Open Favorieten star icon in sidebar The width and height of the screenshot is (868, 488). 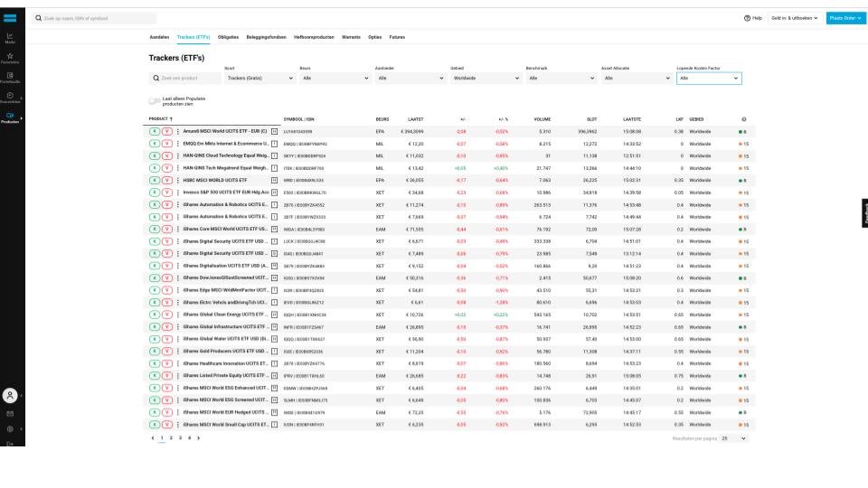[10, 58]
